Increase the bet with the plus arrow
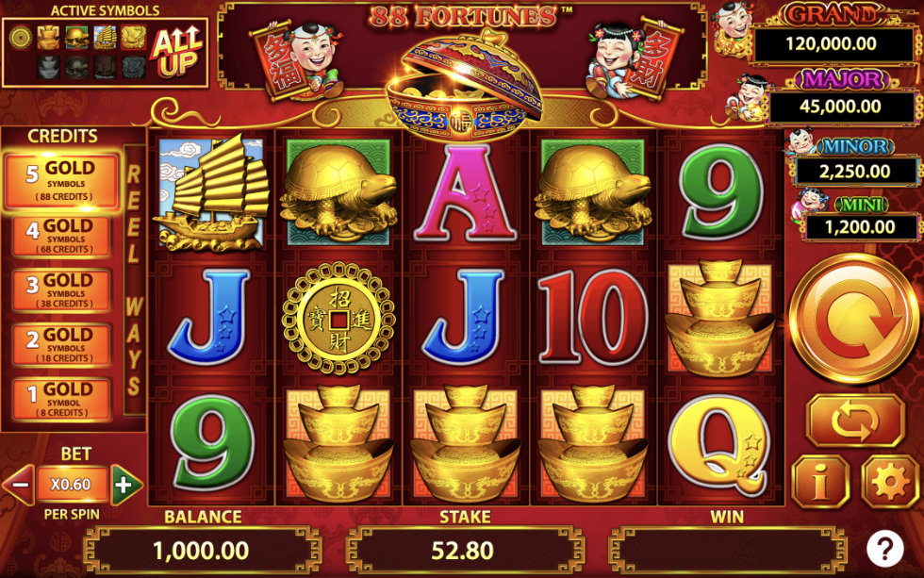 tap(126, 485)
